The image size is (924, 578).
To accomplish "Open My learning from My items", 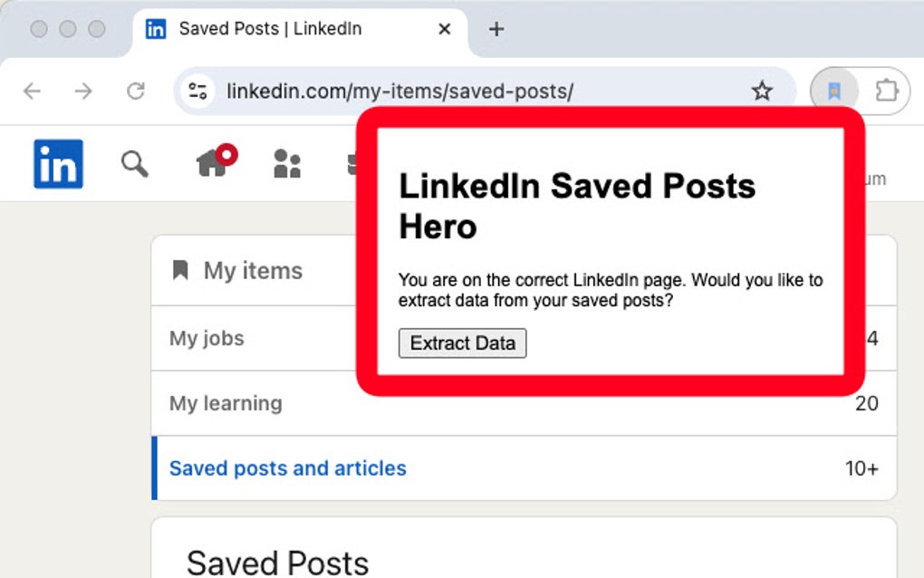I will pos(225,403).
